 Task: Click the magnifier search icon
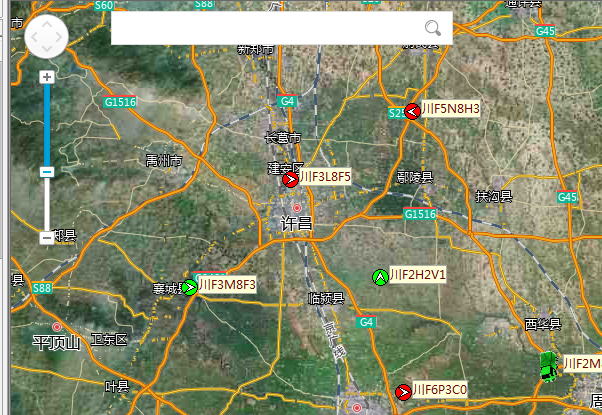tap(432, 28)
